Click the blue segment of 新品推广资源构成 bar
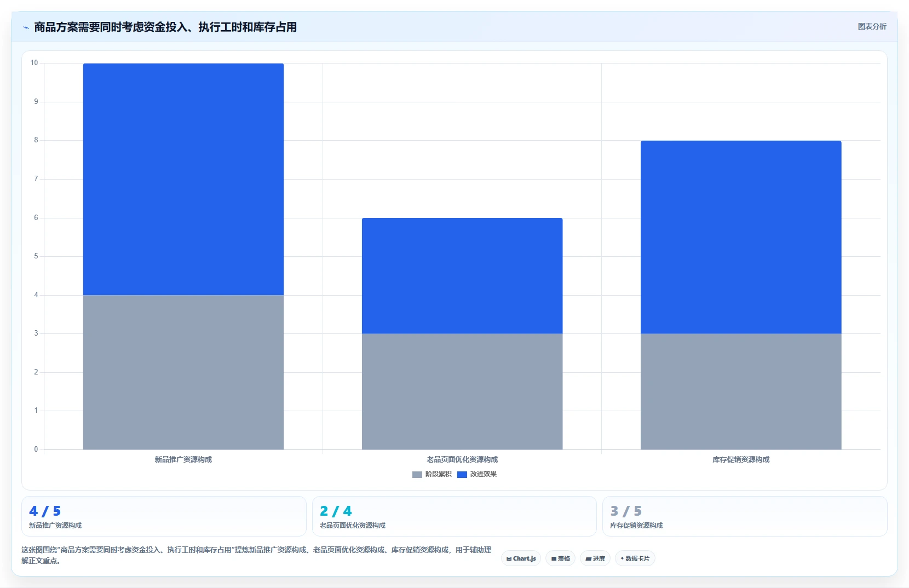909x588 pixels. 183,179
